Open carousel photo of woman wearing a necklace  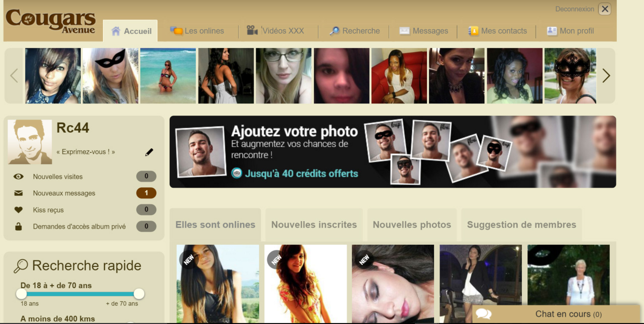tap(457, 76)
